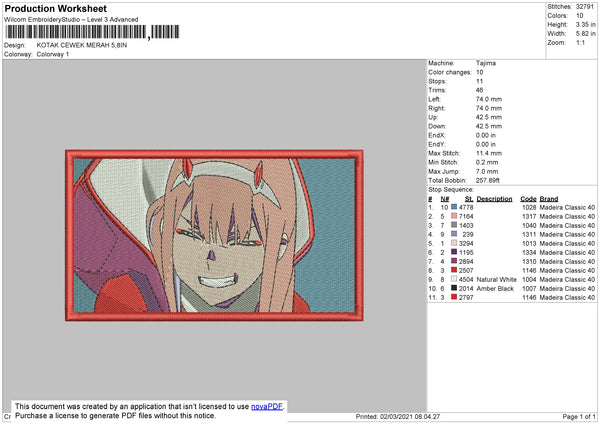Select the 'Stop Sequence:' label
This screenshot has width=600, height=424.
pyautogui.click(x=451, y=189)
